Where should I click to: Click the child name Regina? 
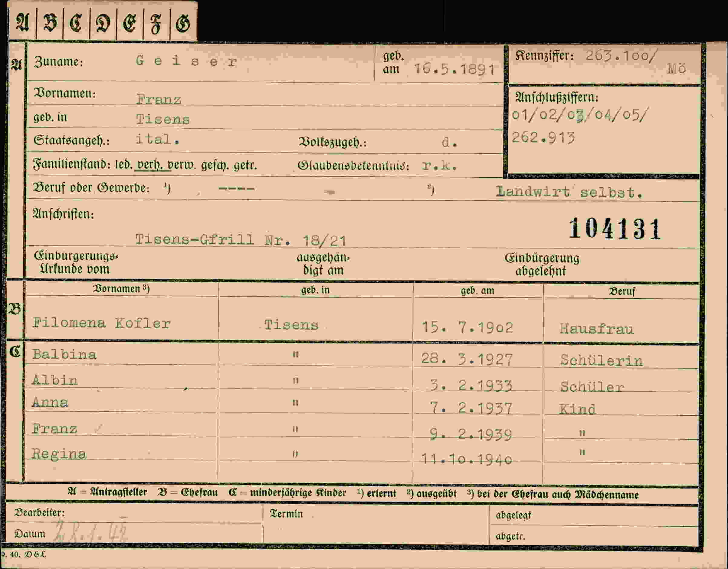pos(59,454)
